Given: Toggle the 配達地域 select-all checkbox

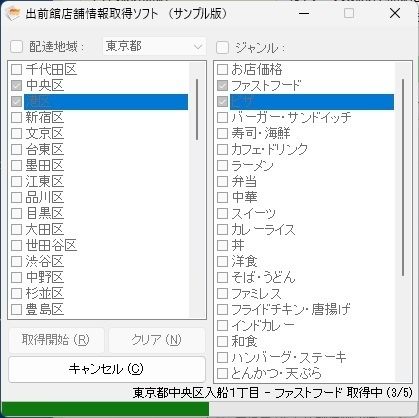Looking at the screenshot, I should point(16,46).
